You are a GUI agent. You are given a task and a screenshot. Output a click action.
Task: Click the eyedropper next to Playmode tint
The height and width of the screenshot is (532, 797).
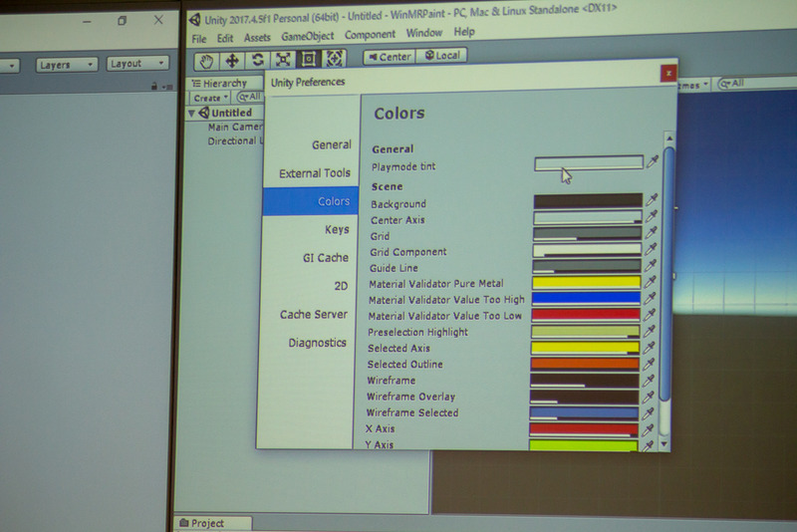pyautogui.click(x=654, y=162)
